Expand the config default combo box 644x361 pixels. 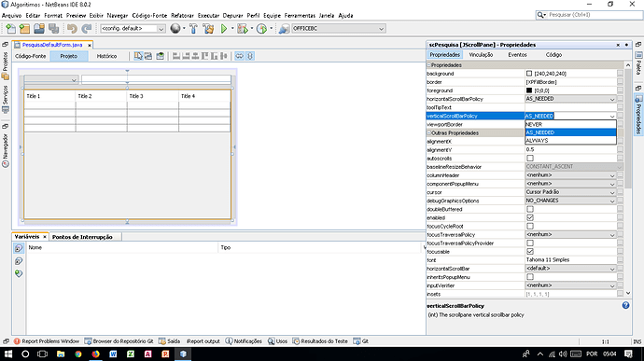161,29
